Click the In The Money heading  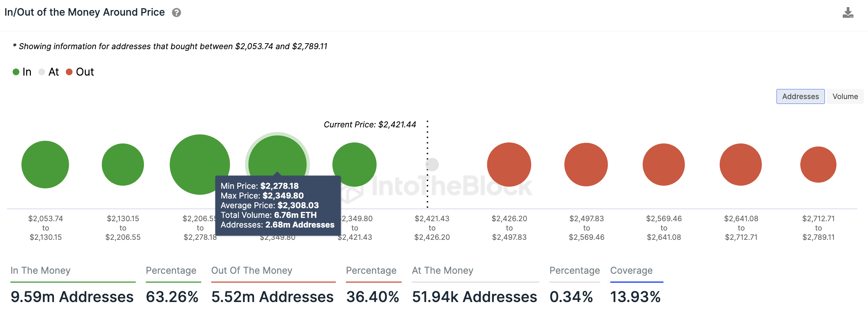tap(41, 270)
